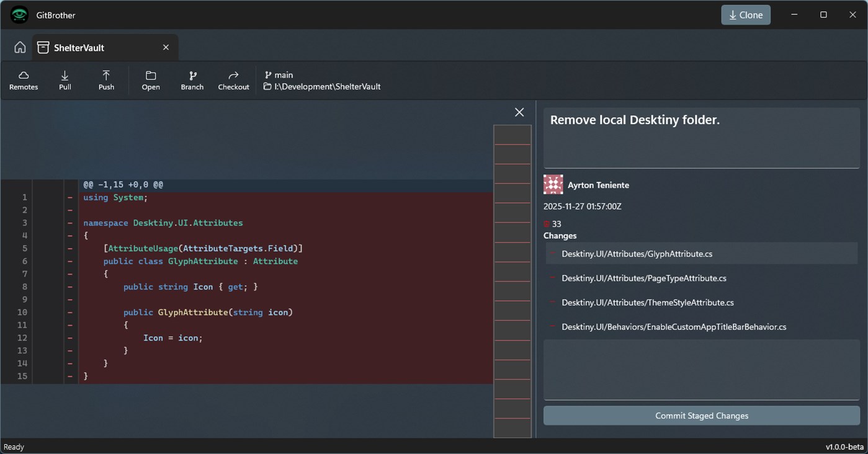Click Commit Staged Changes

[702, 416]
